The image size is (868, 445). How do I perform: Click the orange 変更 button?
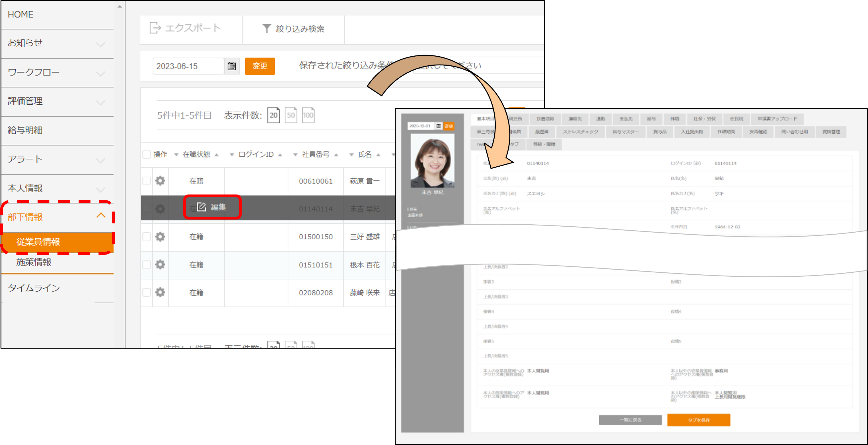coord(260,66)
